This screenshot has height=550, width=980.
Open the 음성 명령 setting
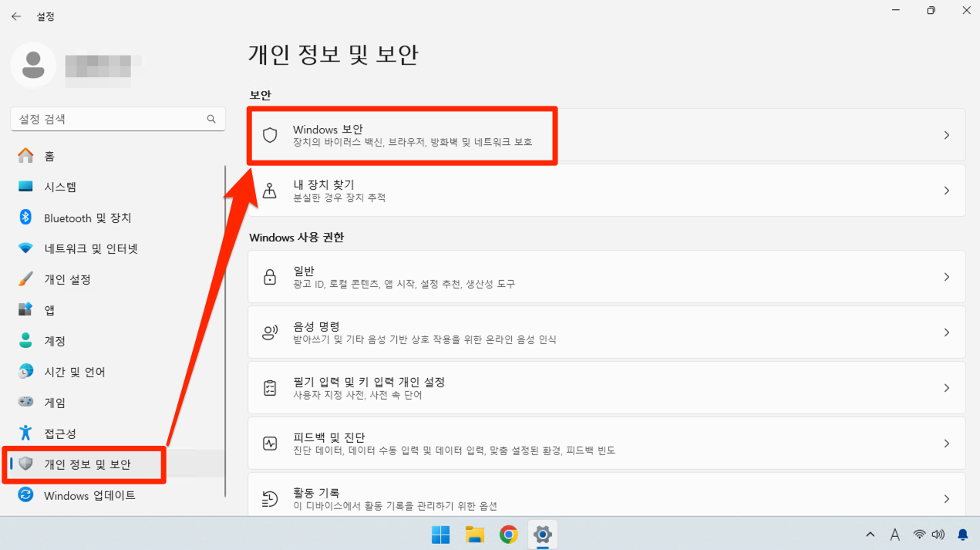point(607,332)
